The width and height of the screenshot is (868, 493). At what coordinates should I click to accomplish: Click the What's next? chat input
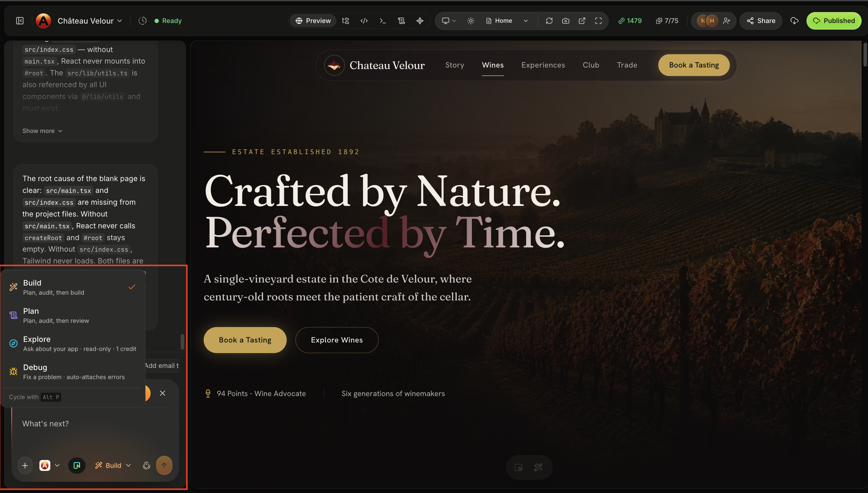pyautogui.click(x=95, y=430)
